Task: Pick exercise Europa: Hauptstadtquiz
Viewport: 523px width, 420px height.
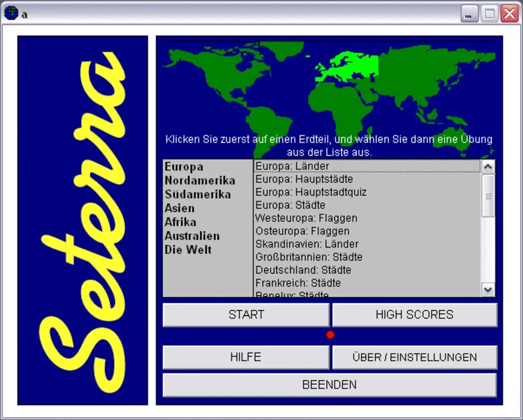Action: tap(367, 192)
